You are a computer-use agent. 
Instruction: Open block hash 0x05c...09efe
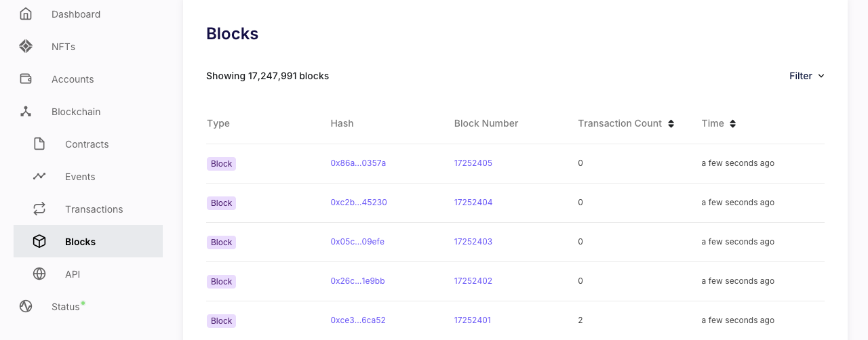click(357, 242)
